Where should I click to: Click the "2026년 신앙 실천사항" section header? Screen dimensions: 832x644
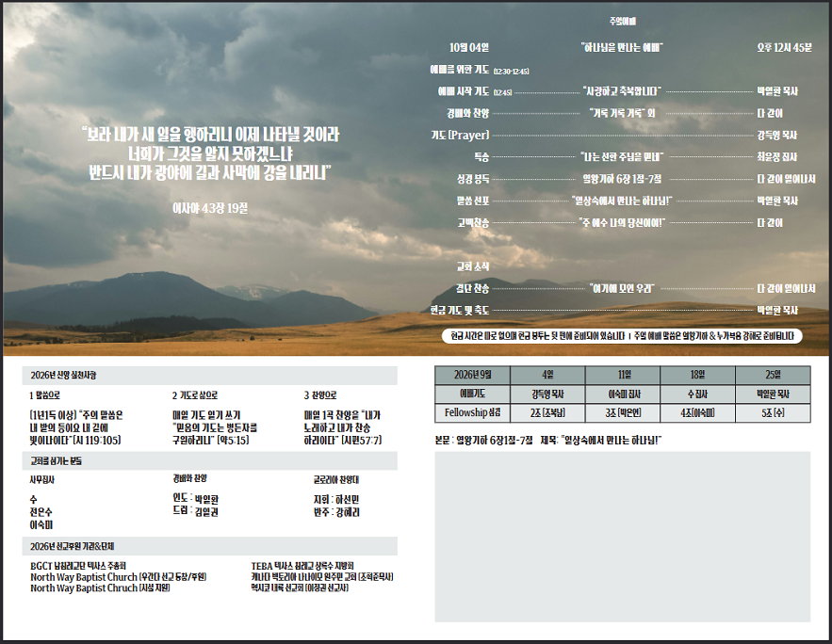[209, 376]
